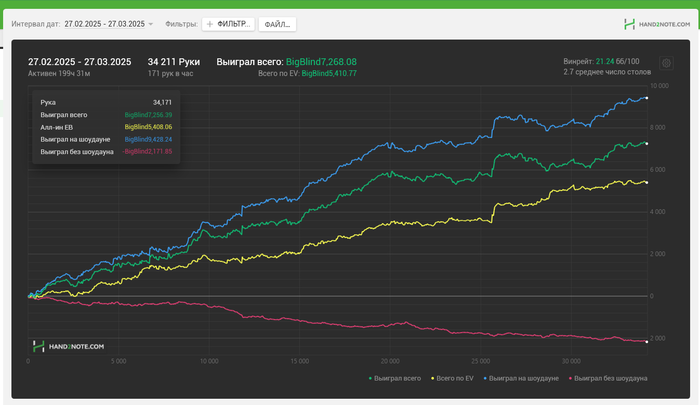Viewport: 700px width, 405px height.
Task: Click the white endpoint marker on the pink line
Action: click(x=646, y=342)
